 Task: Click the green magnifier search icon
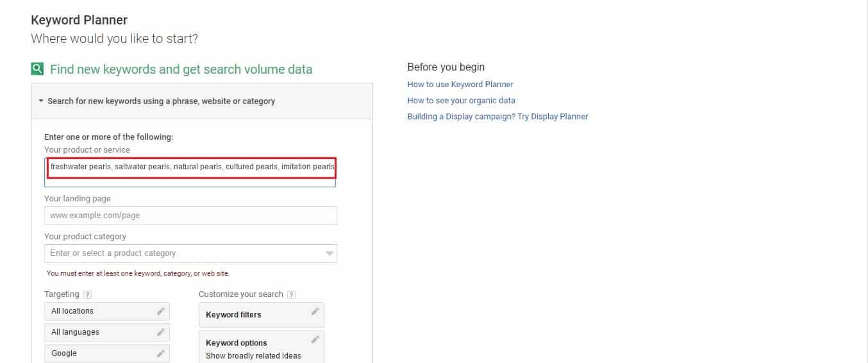37,69
